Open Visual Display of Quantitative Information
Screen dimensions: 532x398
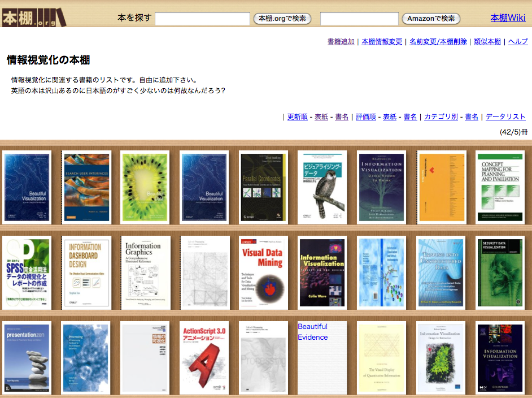(x=381, y=358)
